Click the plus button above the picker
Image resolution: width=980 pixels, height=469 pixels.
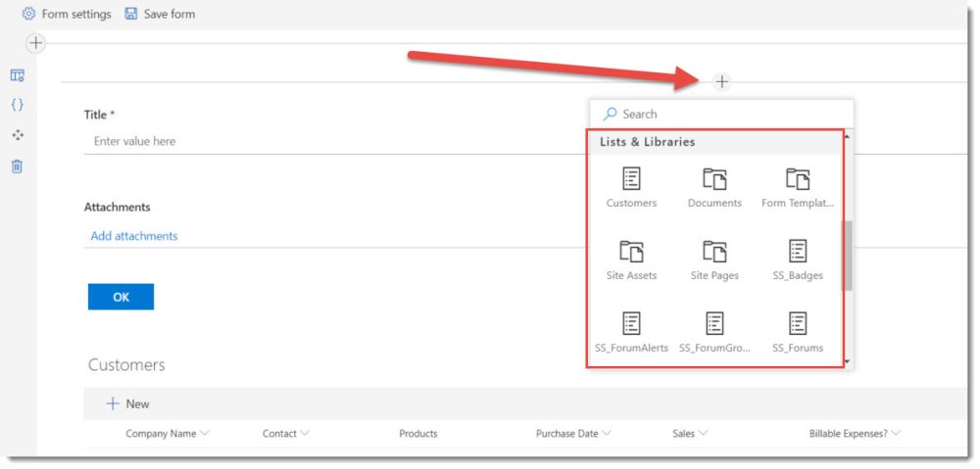tap(722, 81)
